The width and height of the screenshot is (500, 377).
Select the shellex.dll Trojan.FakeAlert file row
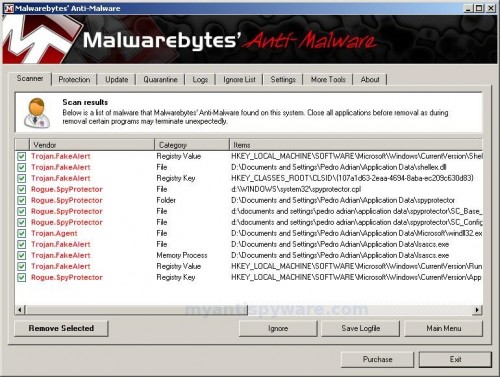pyautogui.click(x=249, y=167)
